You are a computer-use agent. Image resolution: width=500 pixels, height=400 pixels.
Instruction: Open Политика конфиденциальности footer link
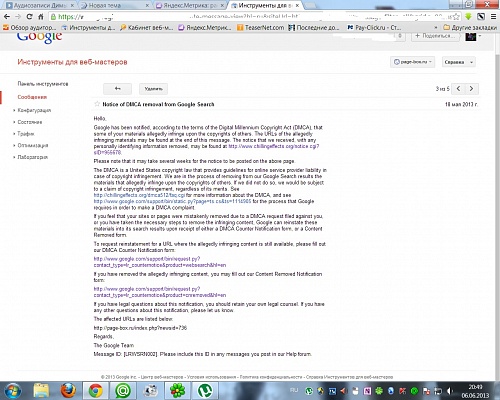pos(271,377)
